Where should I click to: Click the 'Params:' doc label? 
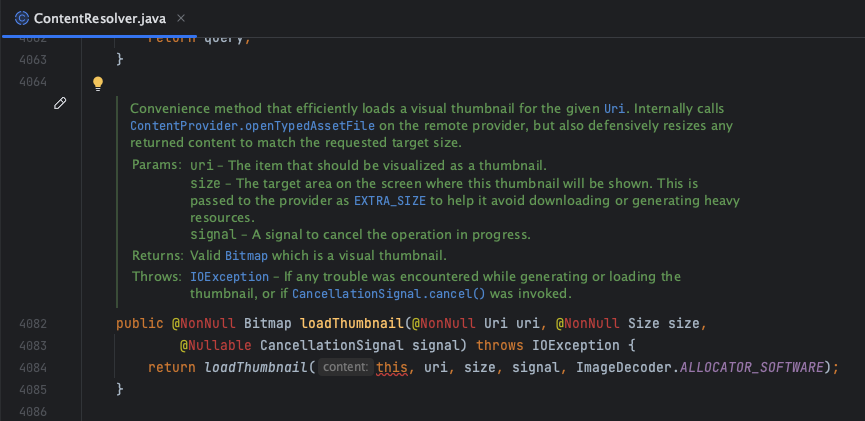[157, 164]
